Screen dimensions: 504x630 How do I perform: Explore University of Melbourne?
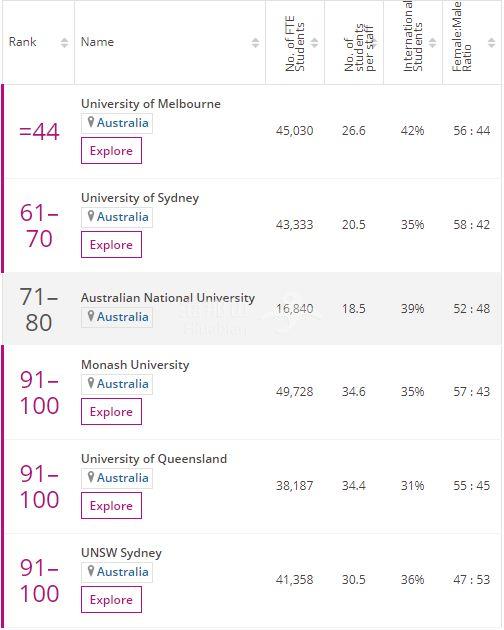click(x=111, y=151)
